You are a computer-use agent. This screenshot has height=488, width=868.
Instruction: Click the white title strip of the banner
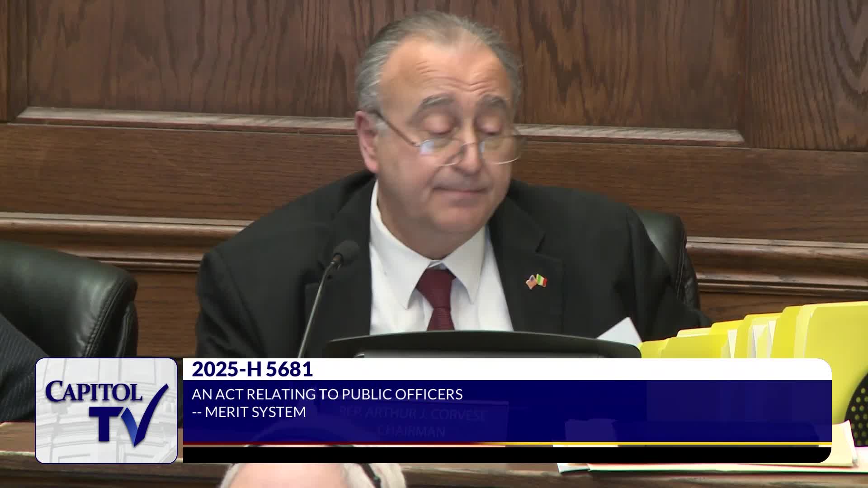[x=542, y=370]
